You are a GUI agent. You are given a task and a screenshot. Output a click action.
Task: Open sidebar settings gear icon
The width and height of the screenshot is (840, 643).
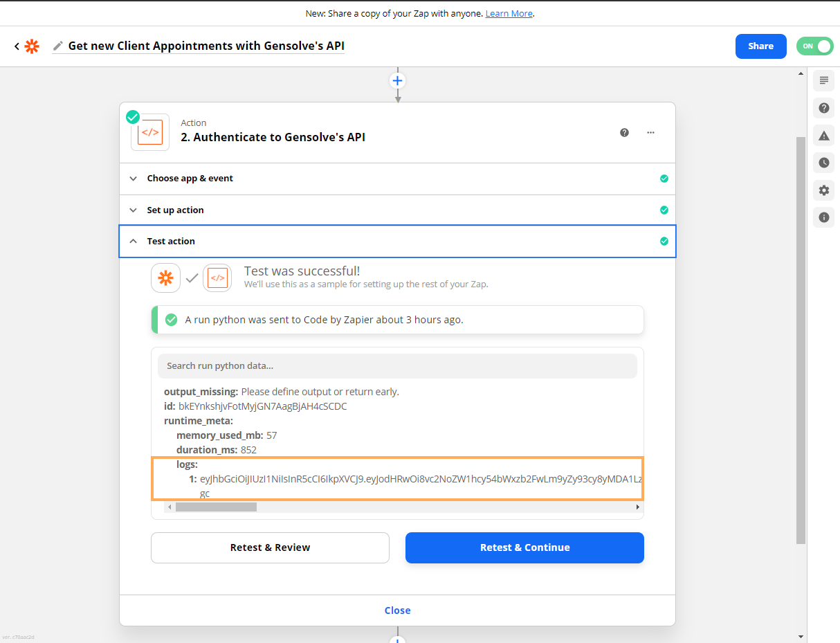pyautogui.click(x=823, y=190)
